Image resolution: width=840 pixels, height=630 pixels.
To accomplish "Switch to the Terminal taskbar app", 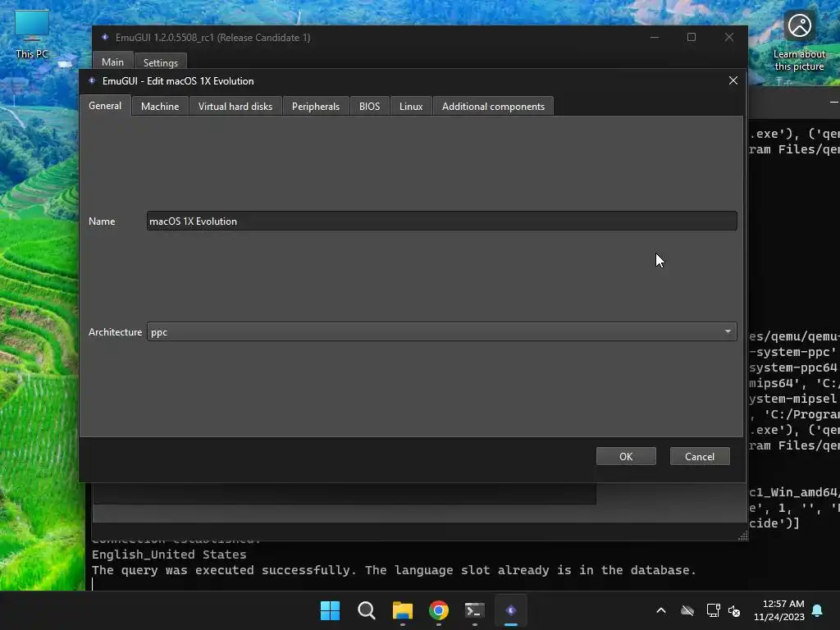I will point(475,610).
